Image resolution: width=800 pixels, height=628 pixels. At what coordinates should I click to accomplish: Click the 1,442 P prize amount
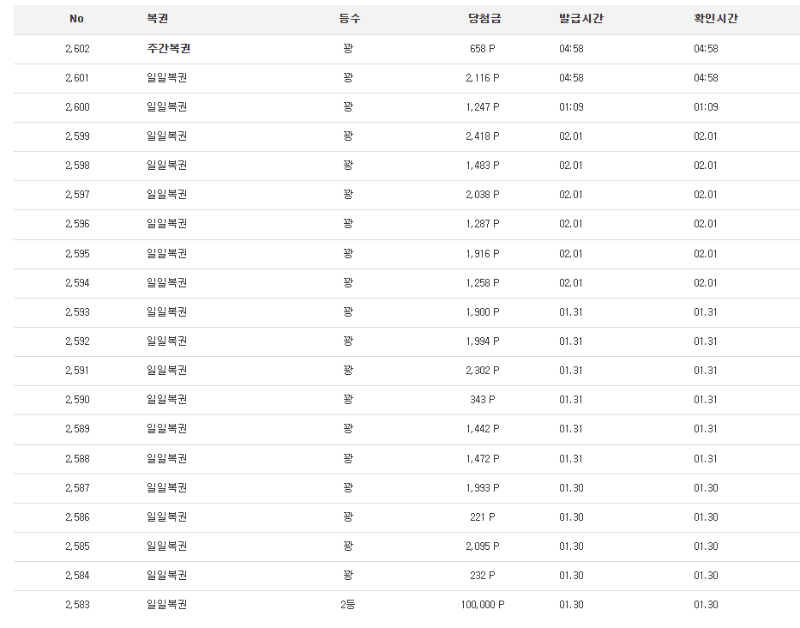click(482, 429)
